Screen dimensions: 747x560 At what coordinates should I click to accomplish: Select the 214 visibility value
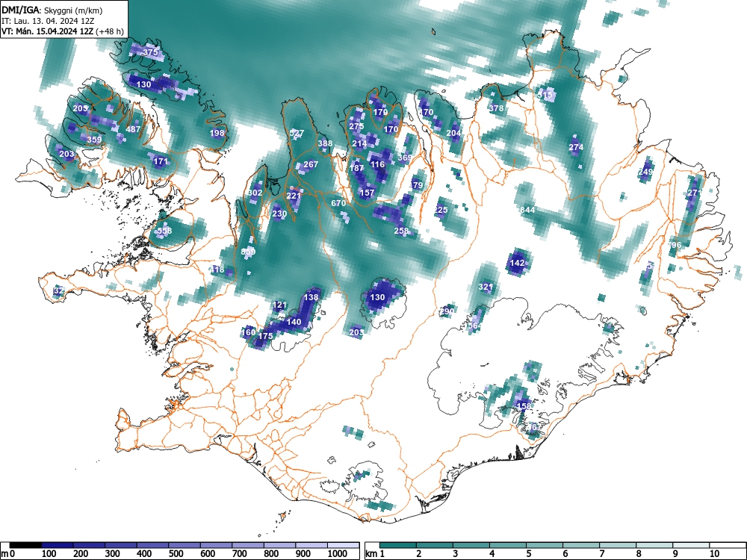(x=359, y=143)
